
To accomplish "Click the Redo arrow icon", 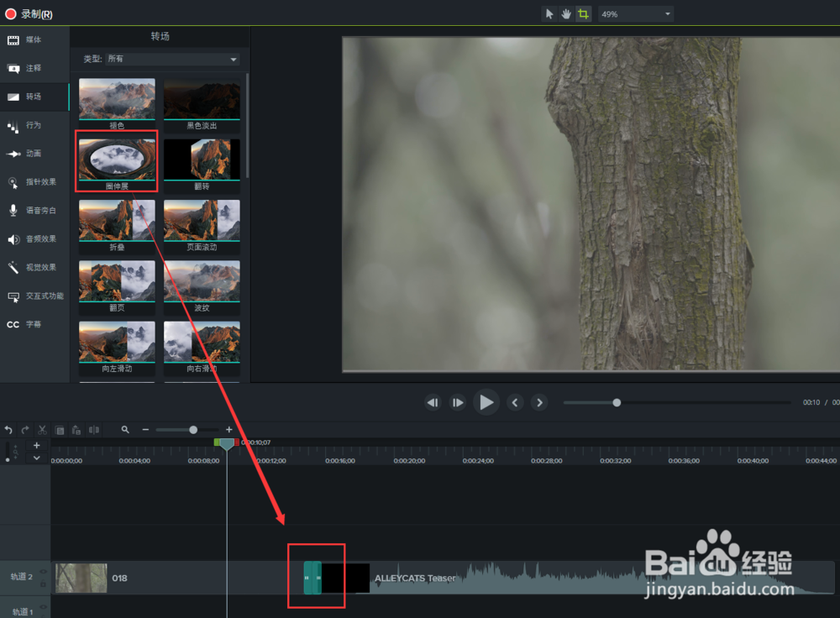I will click(x=25, y=430).
